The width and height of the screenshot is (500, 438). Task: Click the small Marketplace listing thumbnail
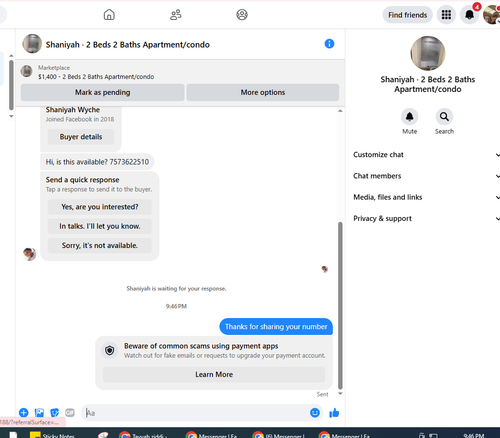click(x=26, y=71)
